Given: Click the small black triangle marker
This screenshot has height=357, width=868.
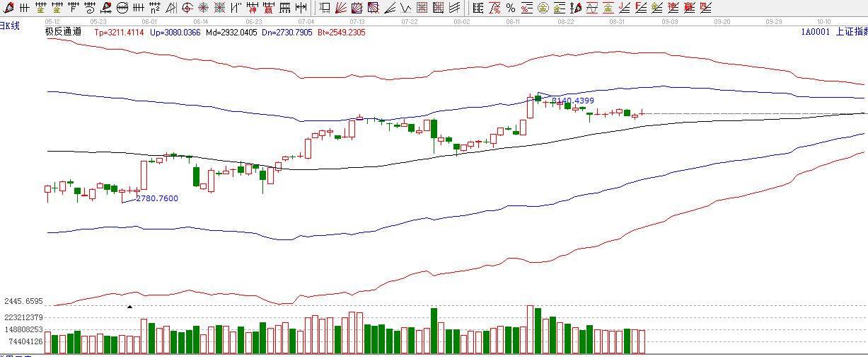Looking at the screenshot, I should [129, 307].
